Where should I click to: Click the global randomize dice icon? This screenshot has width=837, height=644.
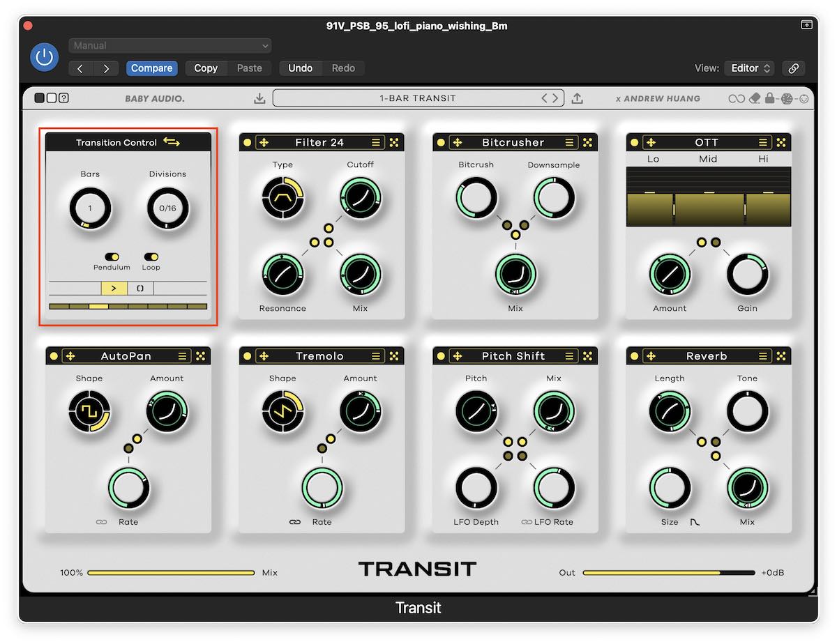click(x=787, y=98)
